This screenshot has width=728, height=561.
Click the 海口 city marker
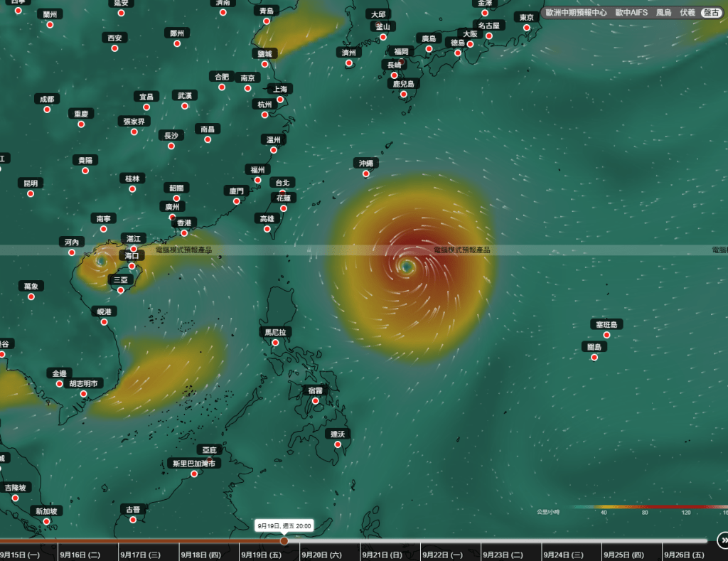pos(132,266)
